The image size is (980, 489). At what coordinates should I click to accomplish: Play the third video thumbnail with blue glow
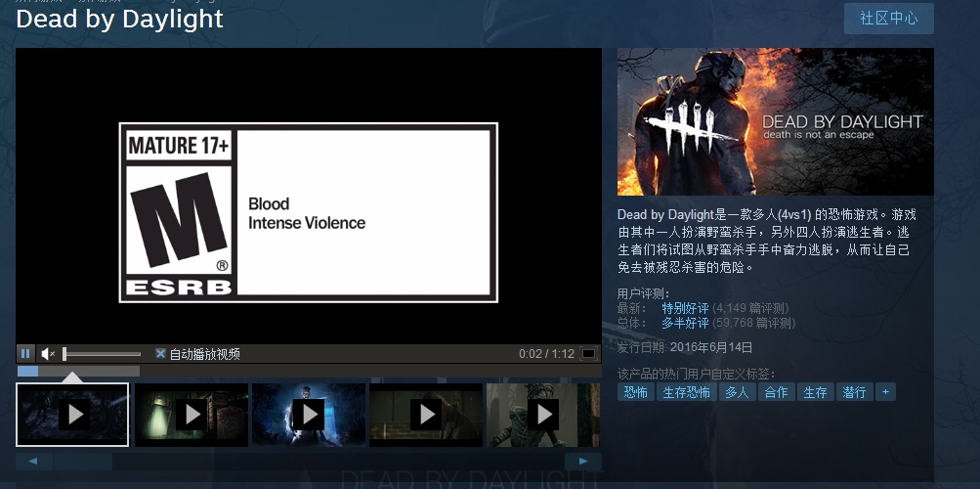[x=309, y=415]
